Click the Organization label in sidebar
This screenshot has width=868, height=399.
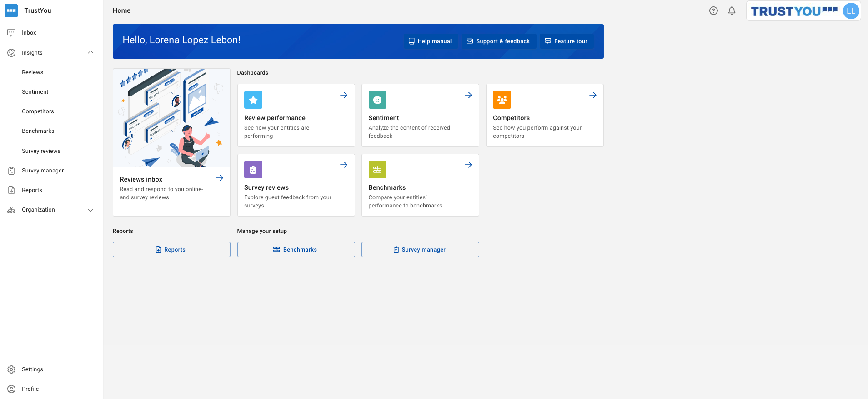(x=38, y=210)
